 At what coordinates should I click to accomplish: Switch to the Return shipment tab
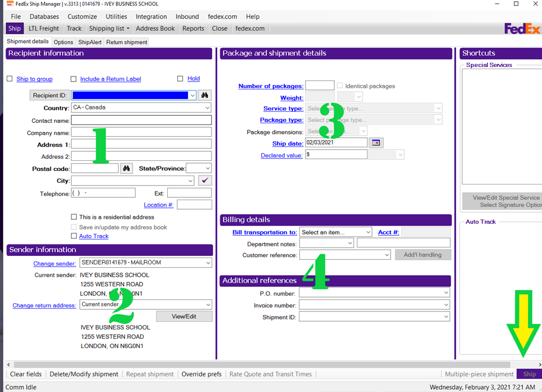127,42
